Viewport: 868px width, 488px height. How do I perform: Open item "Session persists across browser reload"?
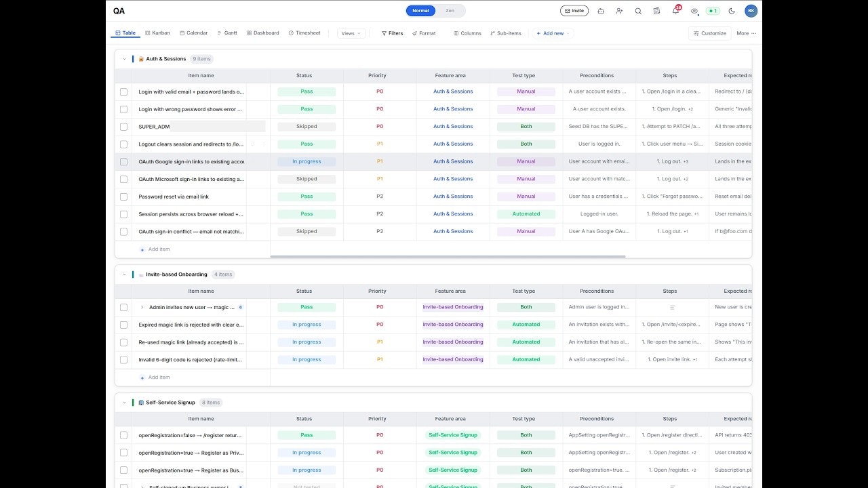pyautogui.click(x=191, y=214)
